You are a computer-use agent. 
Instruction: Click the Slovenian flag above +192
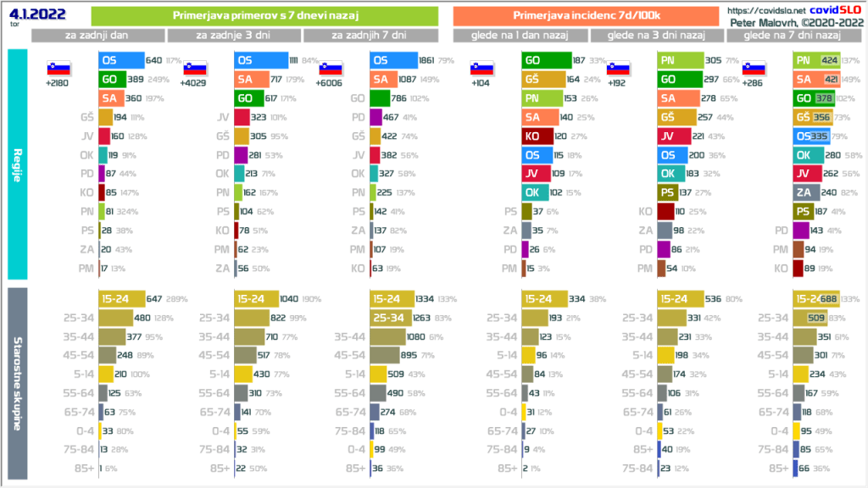618,69
